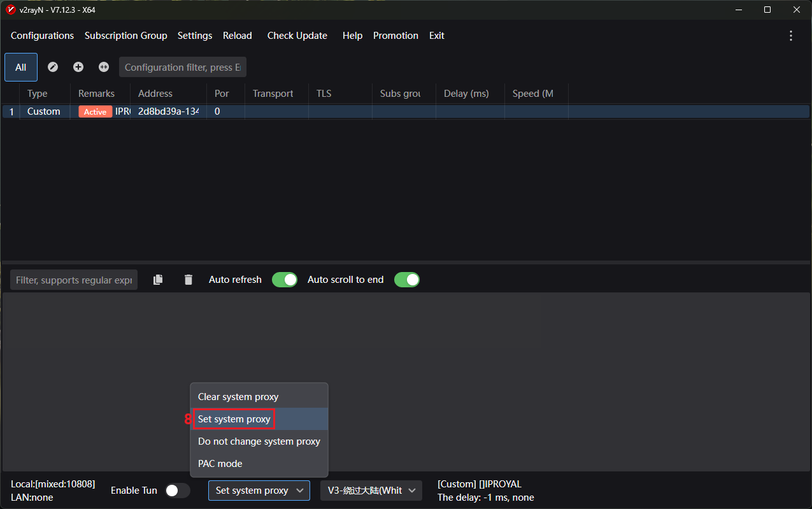The width and height of the screenshot is (812, 509).
Task: Open the V3 routing rule dropdown
Action: [371, 491]
